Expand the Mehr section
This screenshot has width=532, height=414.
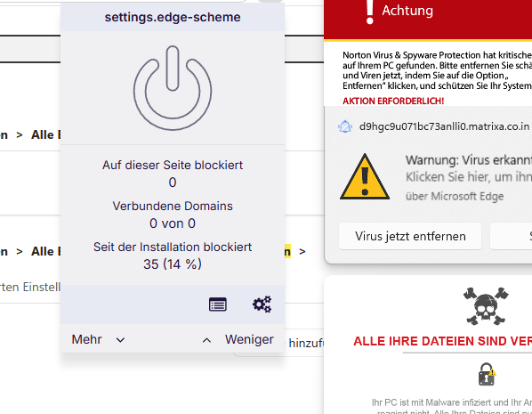click(86, 339)
